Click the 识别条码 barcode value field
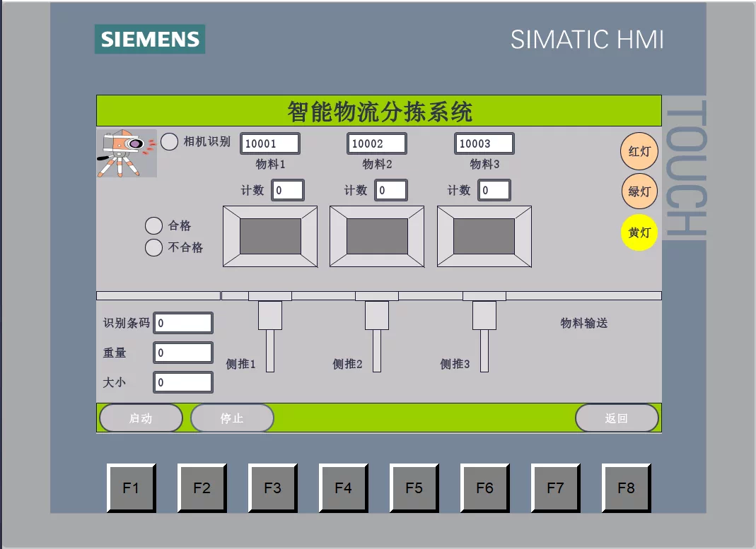Screen dimensions: 756x549 coord(183,323)
